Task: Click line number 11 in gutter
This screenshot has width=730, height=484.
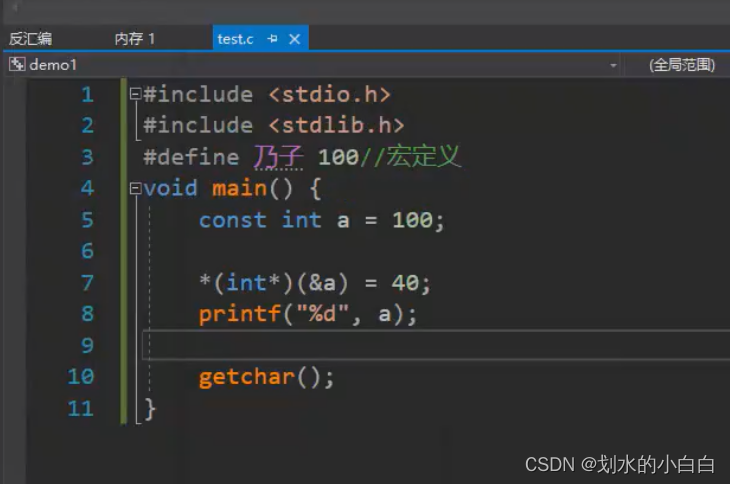Action: [x=81, y=408]
